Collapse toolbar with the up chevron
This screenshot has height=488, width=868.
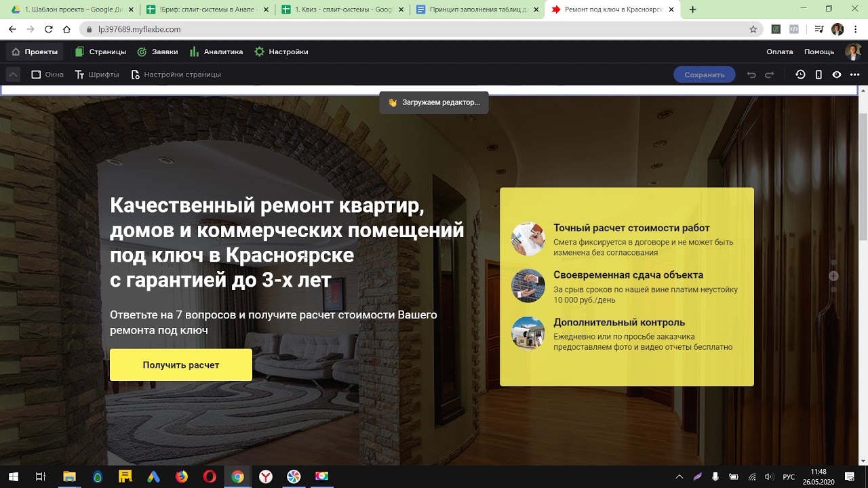tap(13, 75)
